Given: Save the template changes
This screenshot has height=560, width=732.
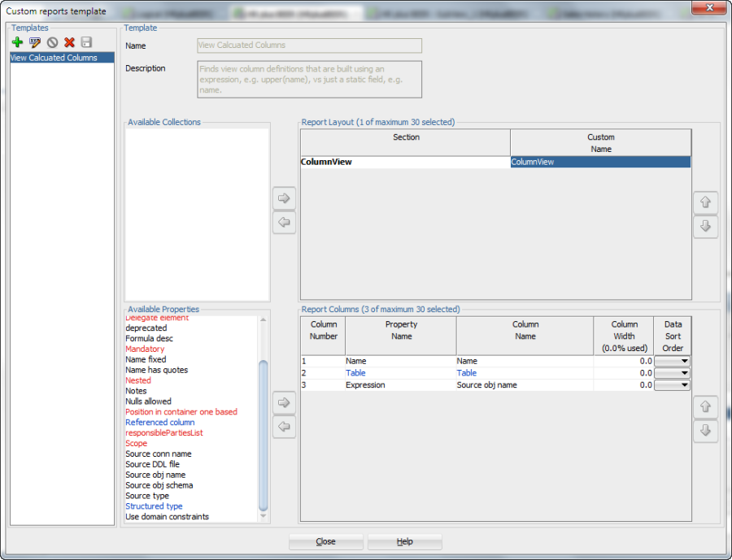Looking at the screenshot, I should [86, 41].
